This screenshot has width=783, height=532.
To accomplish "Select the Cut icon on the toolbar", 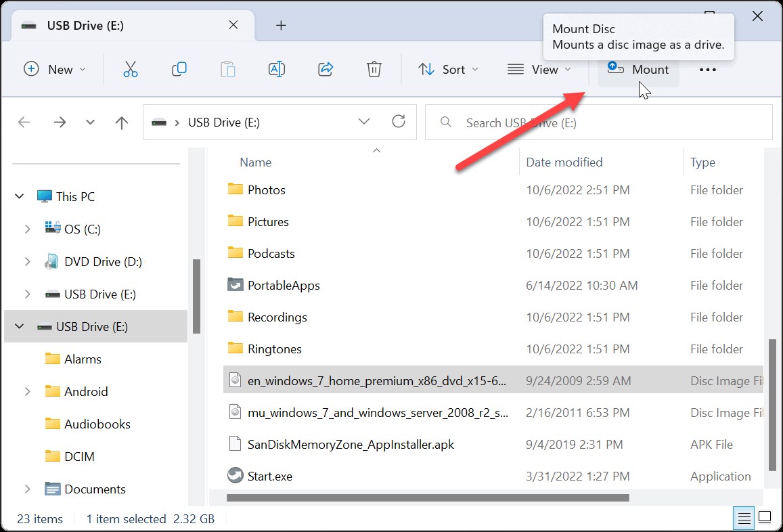I will [x=131, y=69].
